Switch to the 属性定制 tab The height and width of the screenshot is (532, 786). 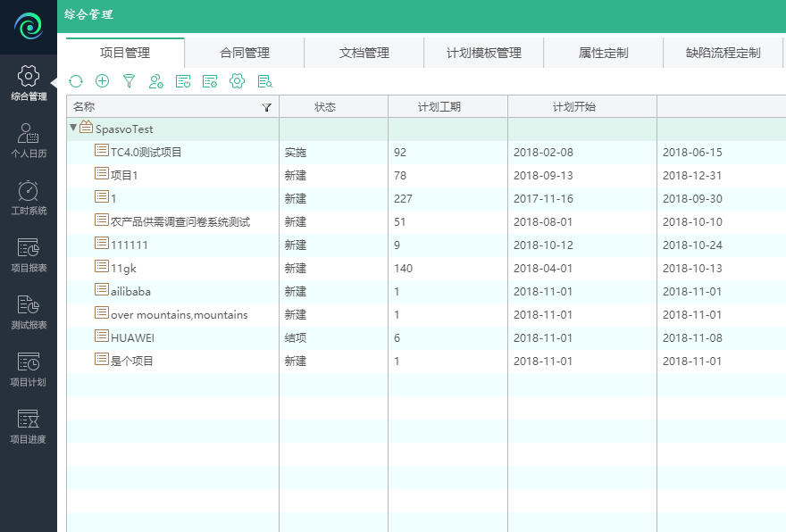[x=604, y=53]
